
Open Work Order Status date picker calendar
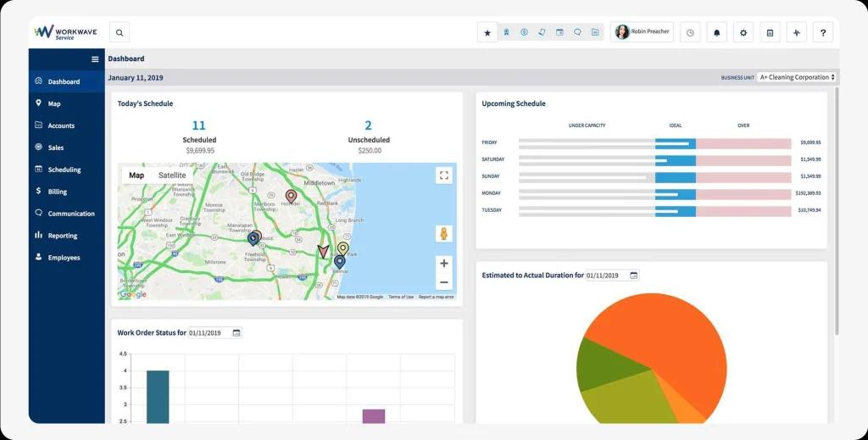[x=236, y=333]
